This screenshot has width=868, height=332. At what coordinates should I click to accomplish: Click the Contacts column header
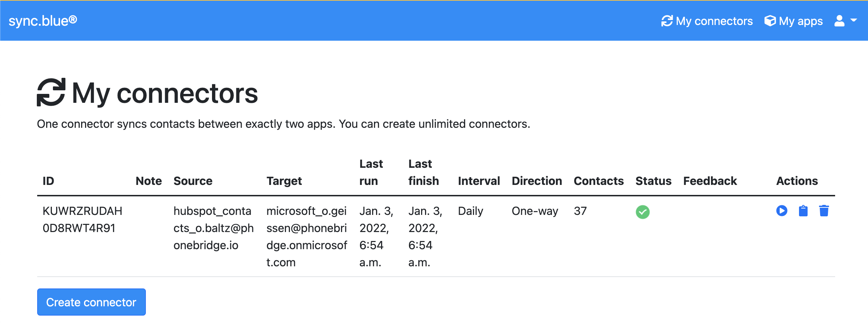click(598, 181)
